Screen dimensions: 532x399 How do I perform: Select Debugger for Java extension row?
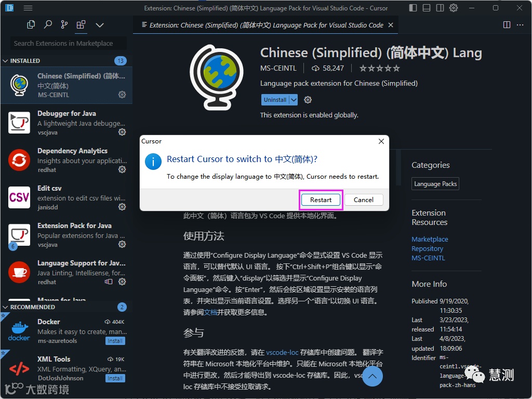(66, 123)
